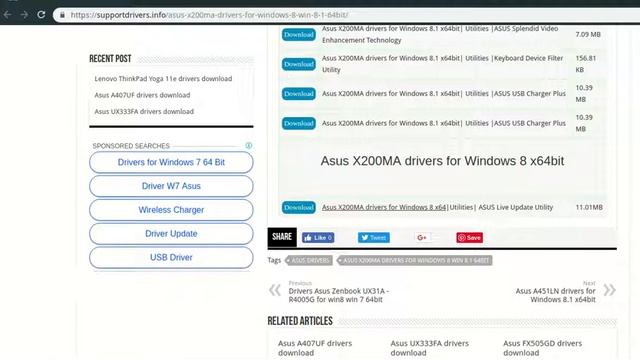Go to previous post Drivers Asus Zenbook UX31A
Image resolution: width=640 pixels, height=360 pixels.
pyautogui.click(x=338, y=295)
